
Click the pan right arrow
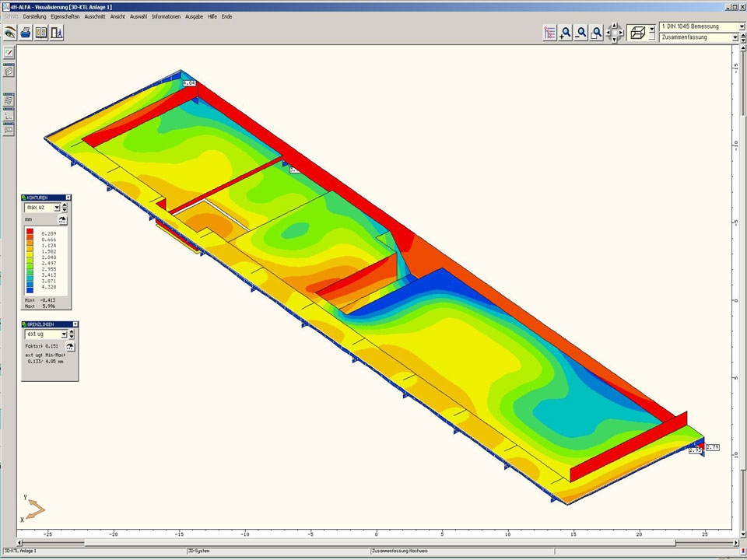point(620,33)
